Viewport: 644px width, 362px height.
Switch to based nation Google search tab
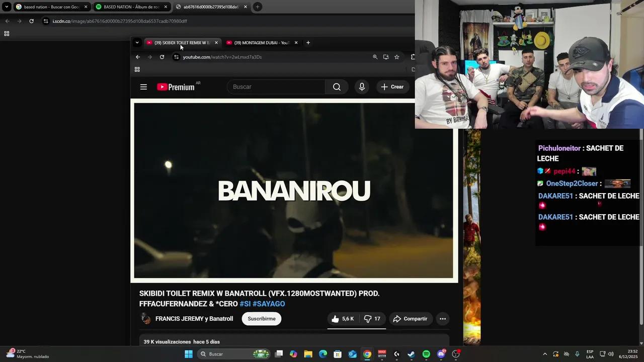[51, 7]
